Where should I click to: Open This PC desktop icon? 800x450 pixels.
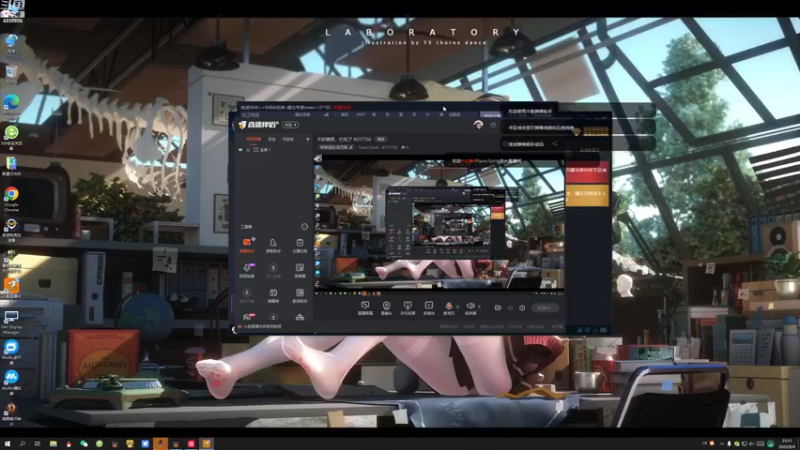click(x=11, y=43)
